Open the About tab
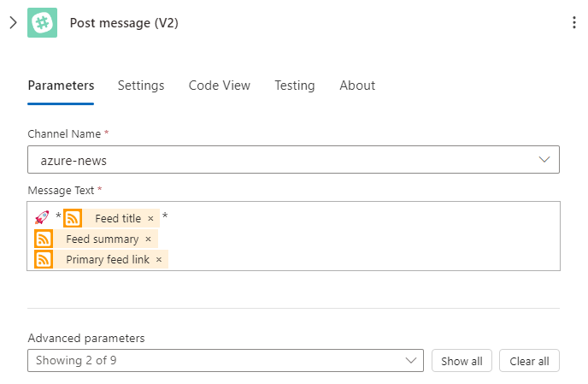 click(x=357, y=86)
